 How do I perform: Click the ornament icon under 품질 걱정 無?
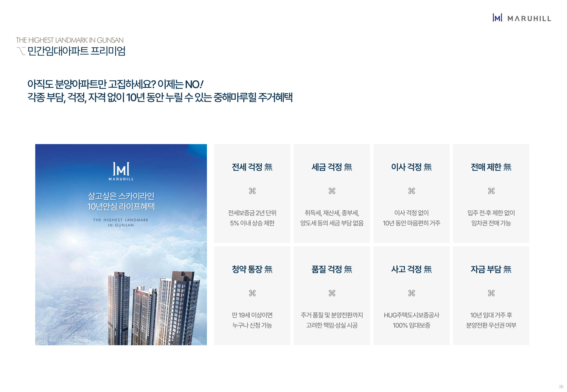(x=332, y=293)
